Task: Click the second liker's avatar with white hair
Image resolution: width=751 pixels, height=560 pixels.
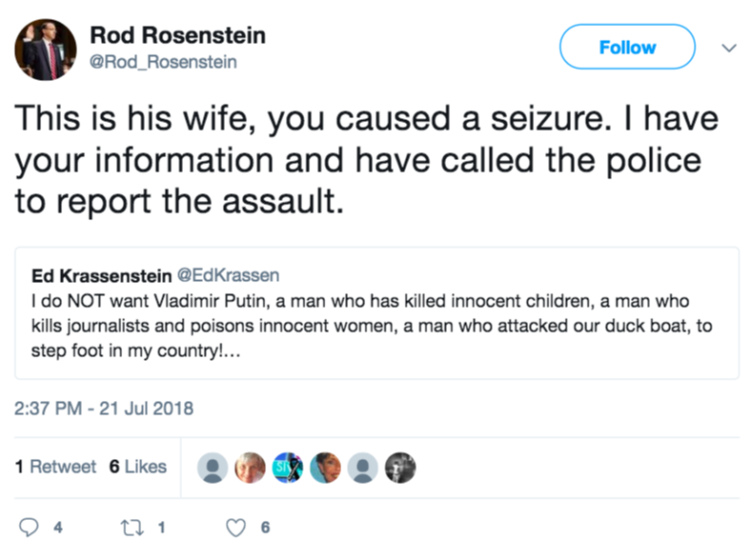Action: tap(250, 467)
